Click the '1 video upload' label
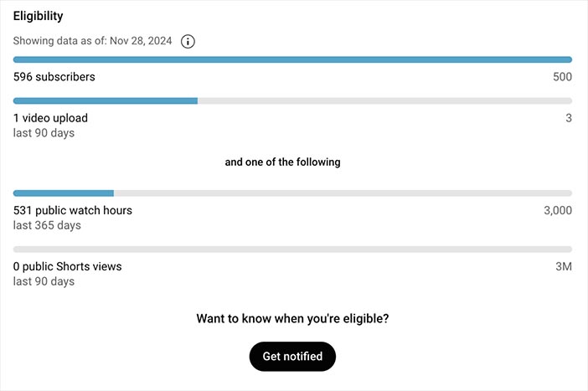The image size is (588, 391). tap(50, 118)
